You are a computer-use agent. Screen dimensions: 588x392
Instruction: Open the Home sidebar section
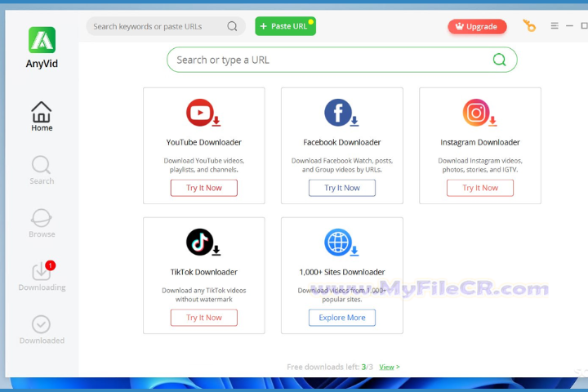coord(42,116)
